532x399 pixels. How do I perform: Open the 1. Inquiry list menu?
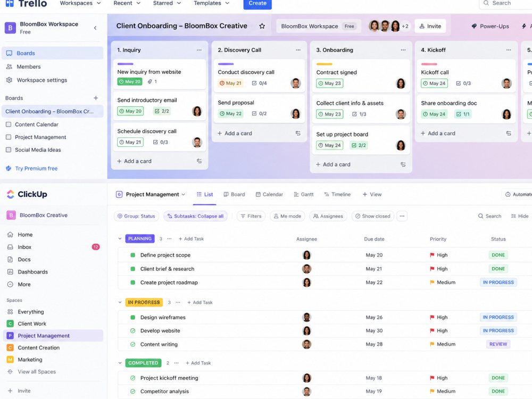[x=199, y=50]
